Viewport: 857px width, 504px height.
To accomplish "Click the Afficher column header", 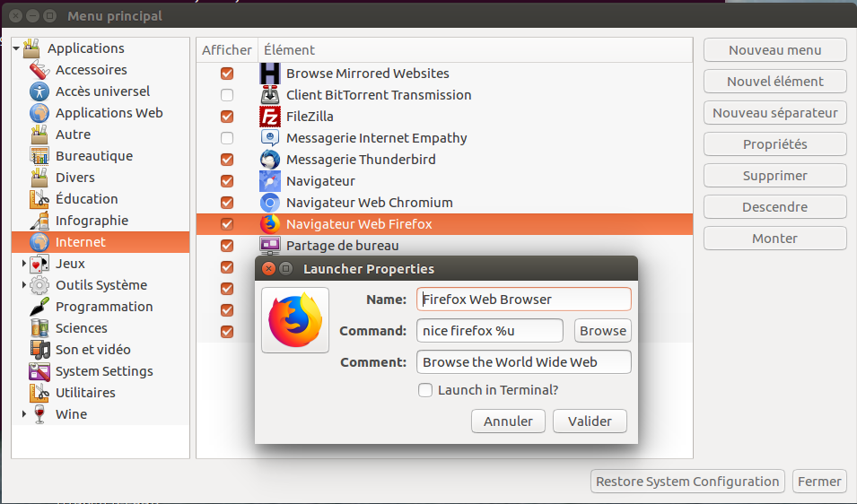I will (x=227, y=50).
